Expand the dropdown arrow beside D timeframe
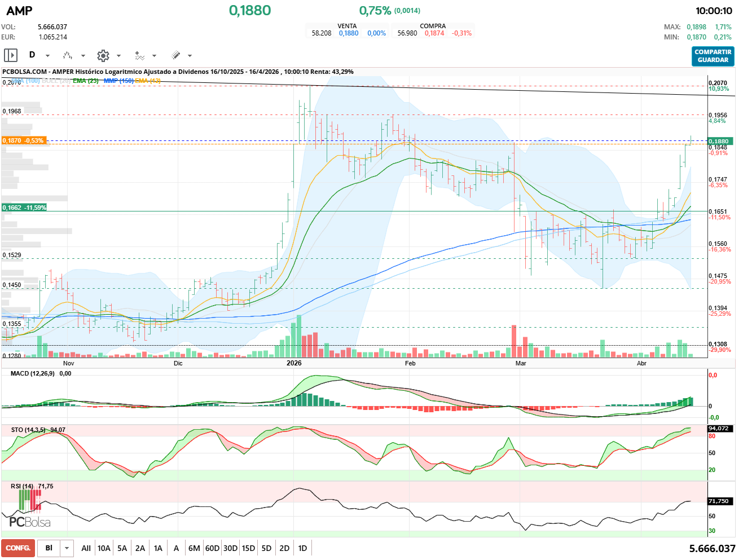The image size is (743, 560). click(x=47, y=56)
